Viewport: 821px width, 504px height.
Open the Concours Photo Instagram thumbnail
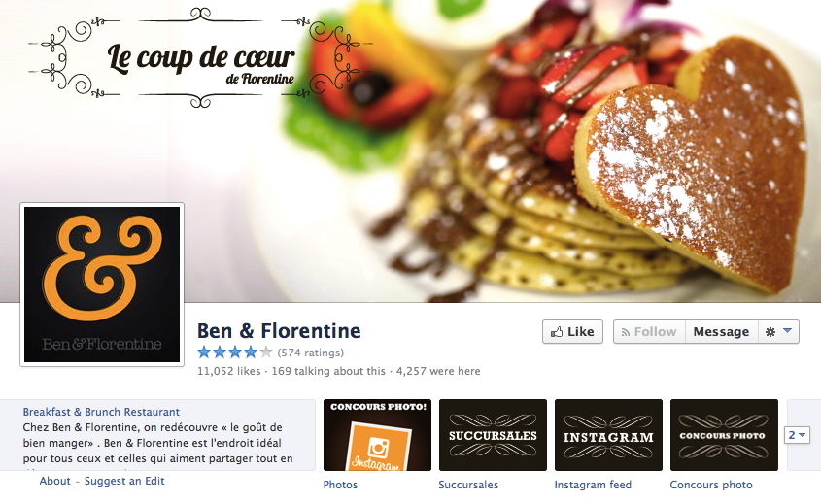(x=377, y=435)
